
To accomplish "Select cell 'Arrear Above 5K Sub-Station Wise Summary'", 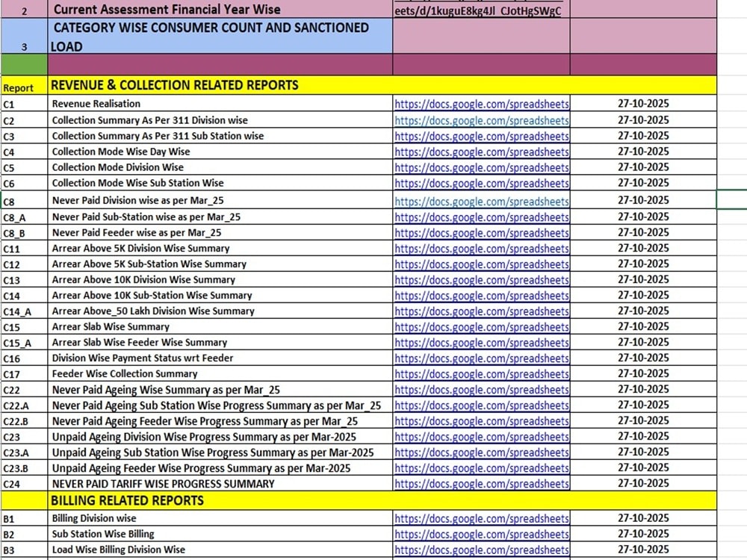I will [x=220, y=264].
